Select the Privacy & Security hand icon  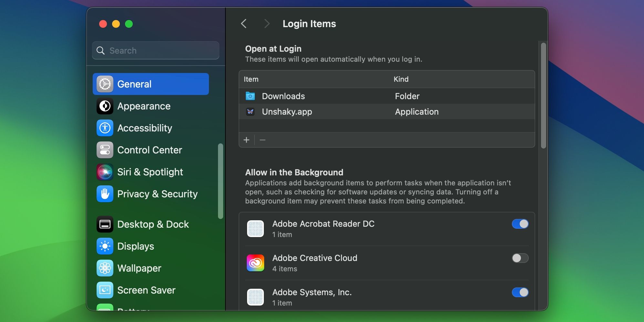[x=104, y=194]
